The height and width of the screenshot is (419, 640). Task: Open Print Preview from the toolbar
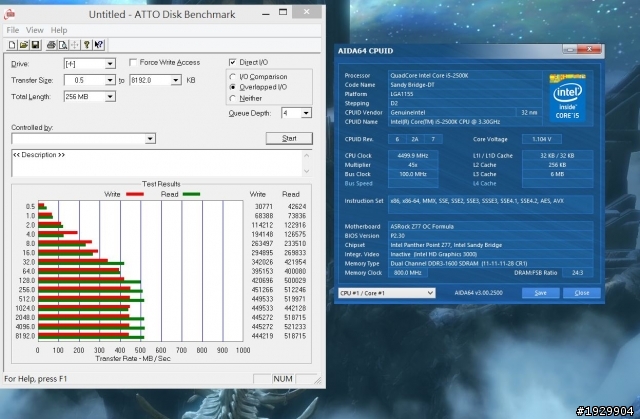click(62, 45)
